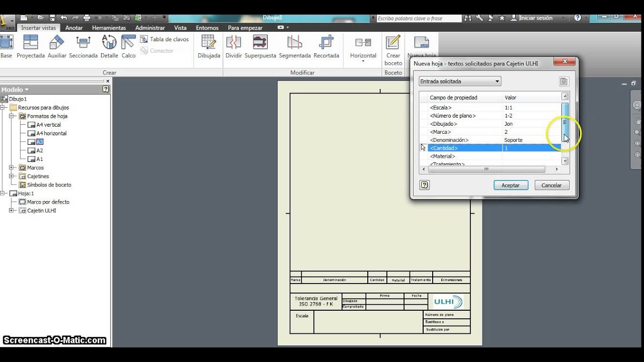Click the Jon value for <Dibujado>
The height and width of the screenshot is (362, 644).
(x=509, y=124)
